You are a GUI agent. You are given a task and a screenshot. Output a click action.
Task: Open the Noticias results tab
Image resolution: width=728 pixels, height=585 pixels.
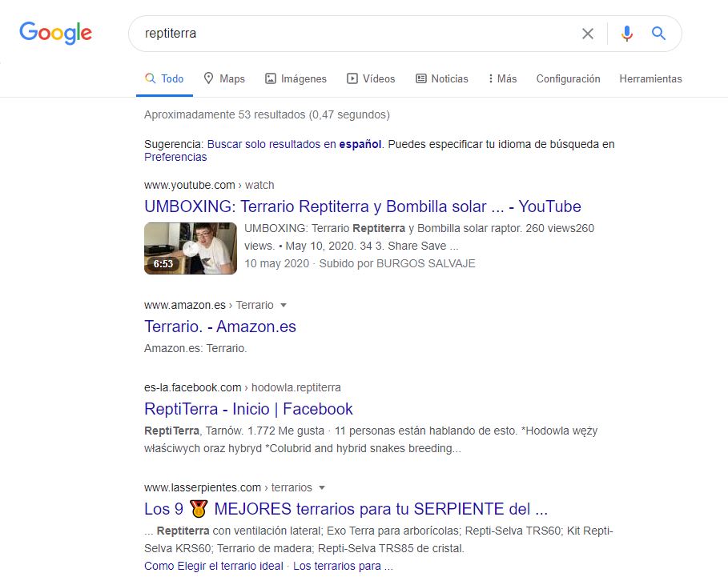coord(442,78)
